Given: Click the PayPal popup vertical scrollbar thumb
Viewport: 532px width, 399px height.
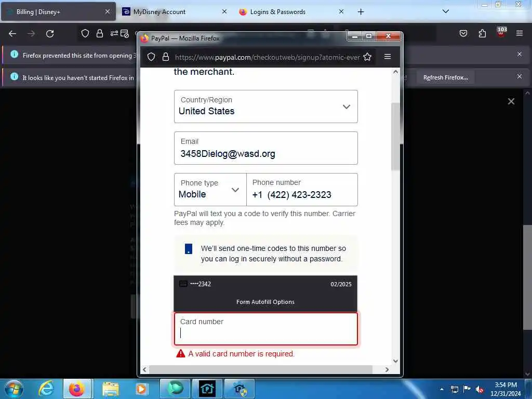Looking at the screenshot, I should point(395,137).
